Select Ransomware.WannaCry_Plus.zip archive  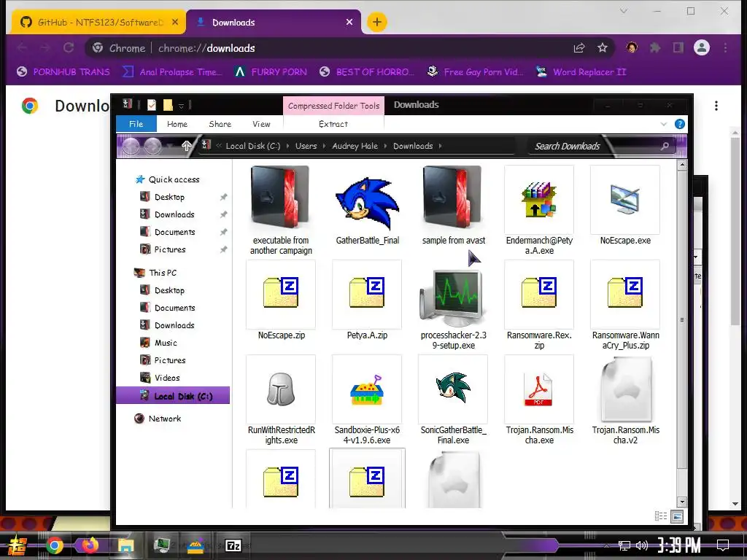click(x=625, y=305)
